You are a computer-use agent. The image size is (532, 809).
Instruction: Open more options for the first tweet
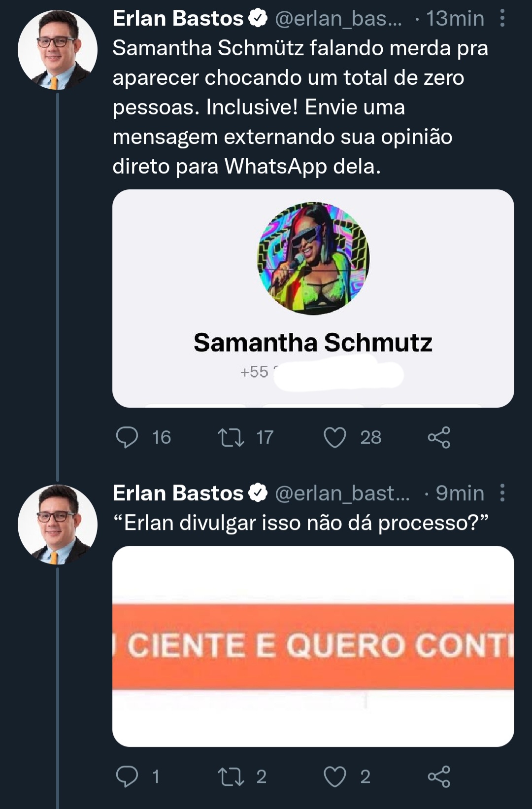[x=502, y=18]
